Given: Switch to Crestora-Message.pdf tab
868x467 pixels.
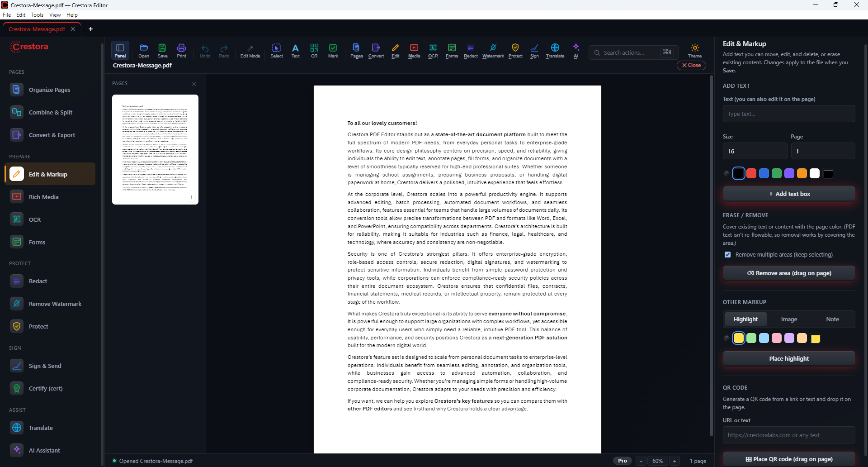Looking at the screenshot, I should 37,29.
